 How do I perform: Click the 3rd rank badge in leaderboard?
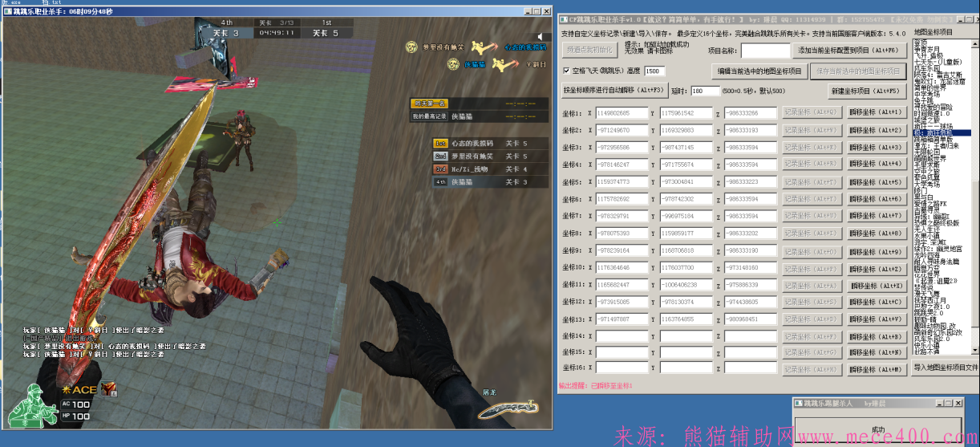[440, 169]
